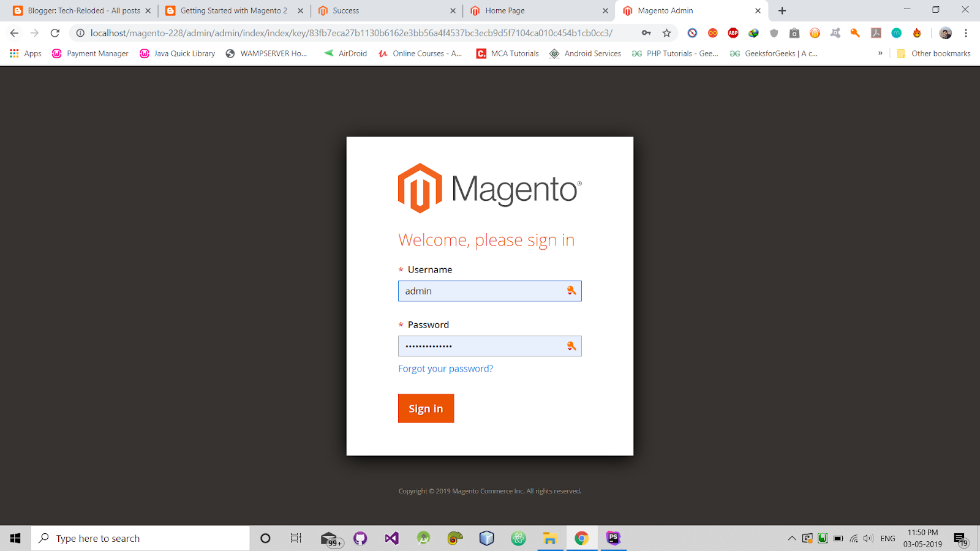Open Android Studio from taskbar
Screen dimensions: 980x551
click(423, 538)
